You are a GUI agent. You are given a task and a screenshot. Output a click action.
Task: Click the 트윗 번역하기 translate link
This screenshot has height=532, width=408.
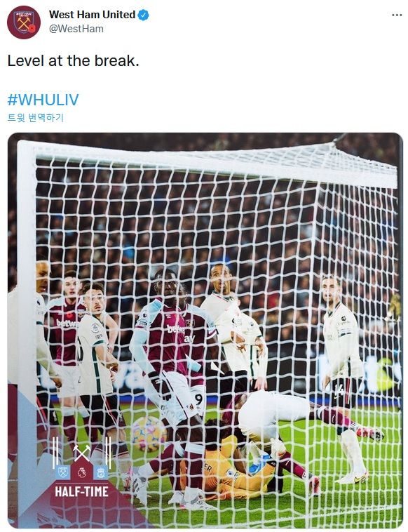click(x=36, y=118)
